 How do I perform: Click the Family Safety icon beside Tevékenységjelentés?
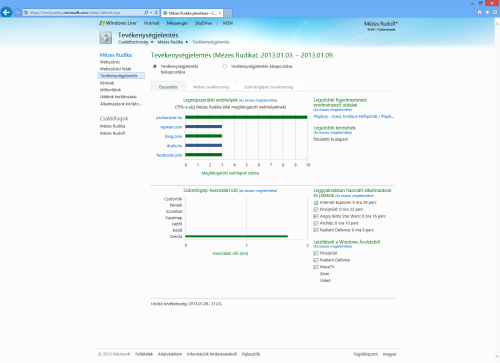click(x=106, y=38)
